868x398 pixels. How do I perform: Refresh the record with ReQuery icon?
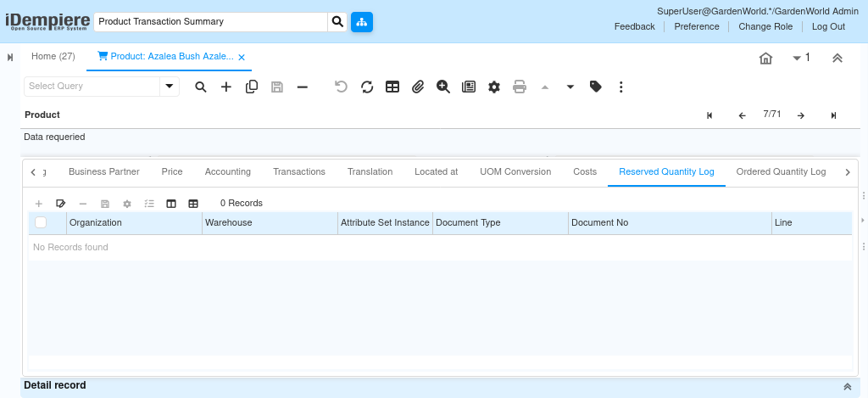(367, 87)
